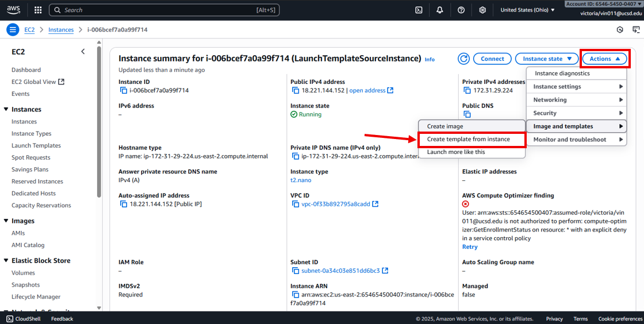This screenshot has height=324, width=644.
Task: Collapse the Instances sidebar section
Action: pos(6,109)
